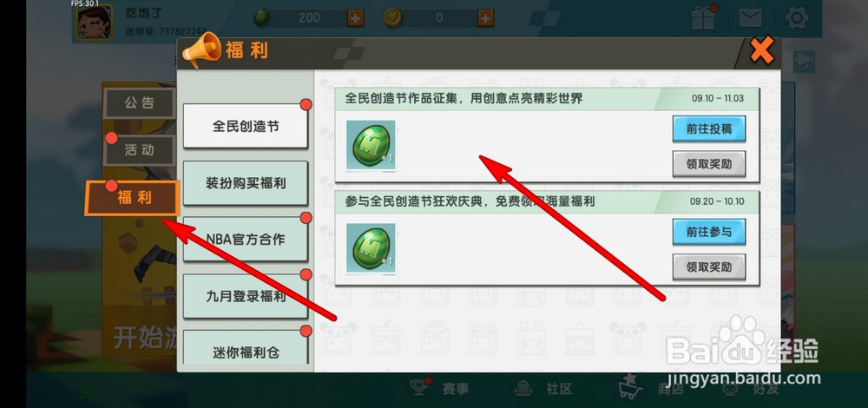Viewport: 868px width, 408px height.
Task: Tap plus icon beside the coin balance of 0
Action: [x=485, y=18]
